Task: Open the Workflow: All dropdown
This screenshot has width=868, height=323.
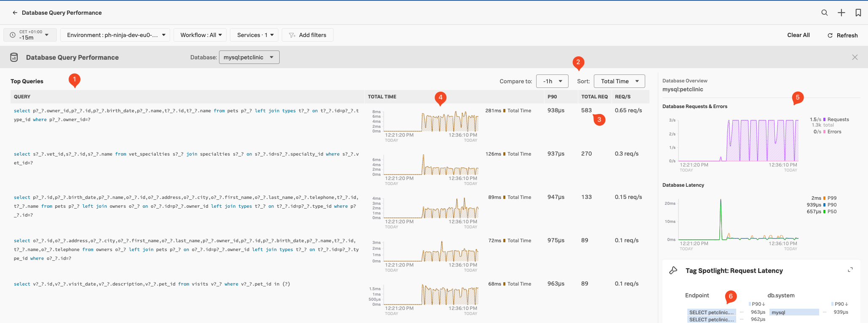Action: [x=200, y=35]
